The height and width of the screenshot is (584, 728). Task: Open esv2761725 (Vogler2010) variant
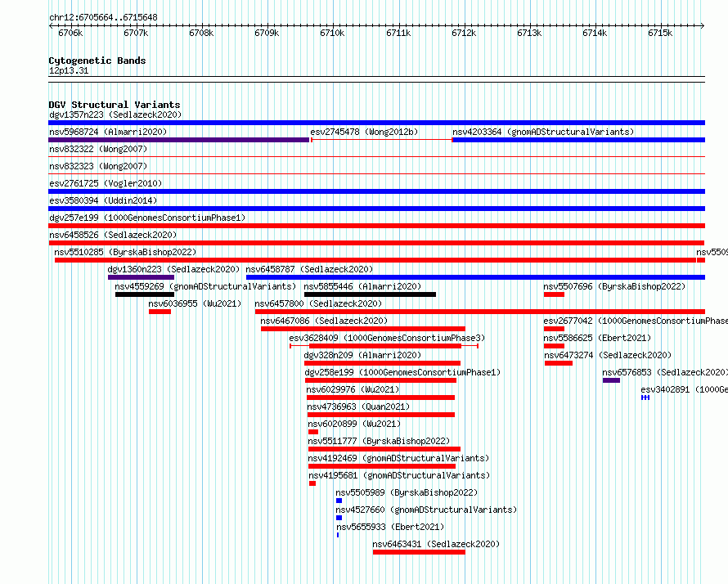pos(106,183)
